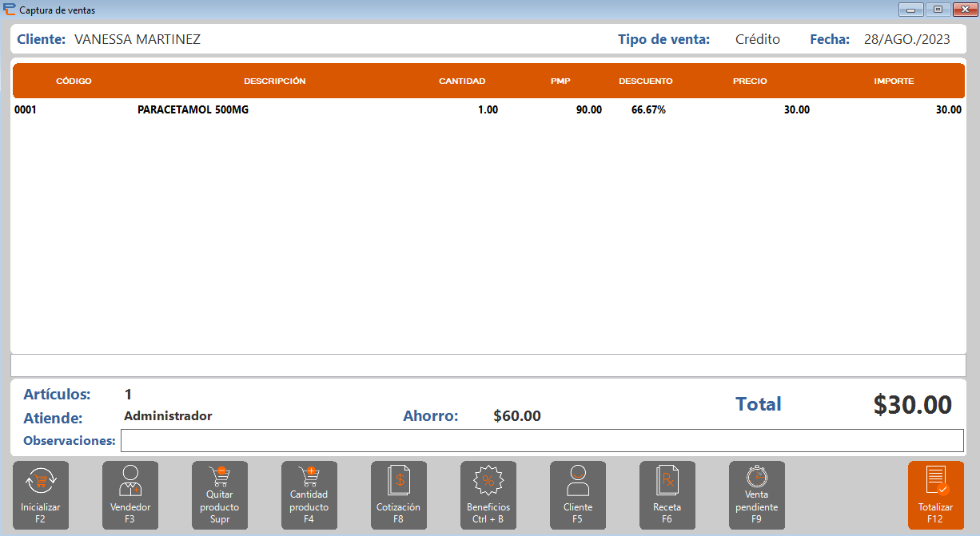Restore the Captura de ventas window

click(x=938, y=10)
